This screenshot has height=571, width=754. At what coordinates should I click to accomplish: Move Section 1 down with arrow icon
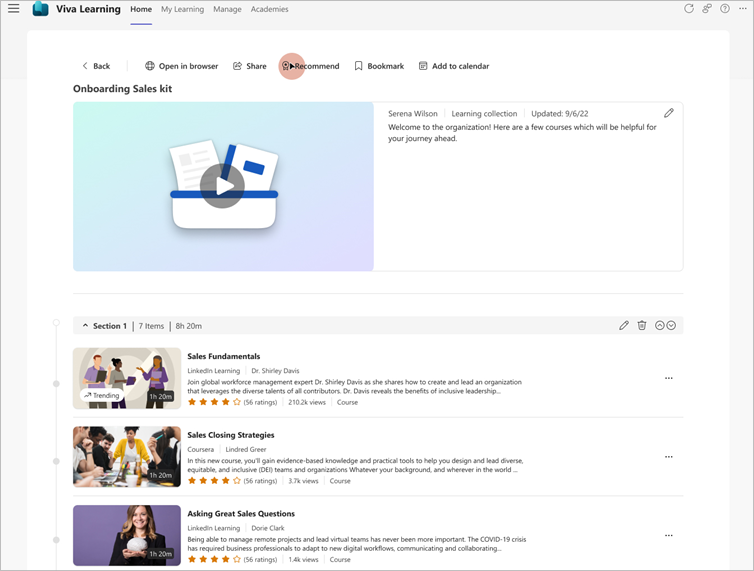[x=671, y=326]
